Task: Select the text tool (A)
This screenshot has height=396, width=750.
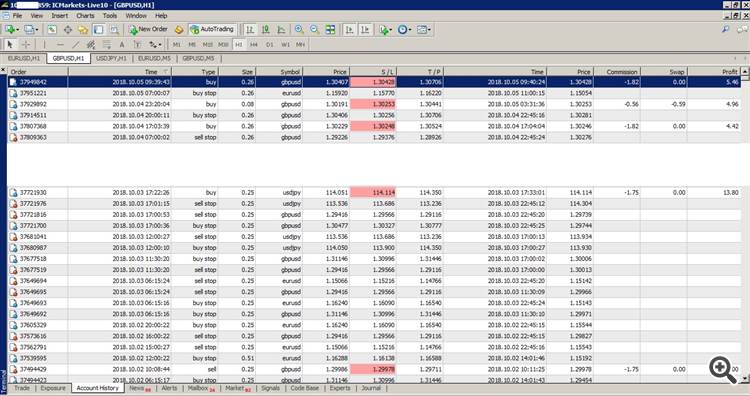Action: [122, 44]
